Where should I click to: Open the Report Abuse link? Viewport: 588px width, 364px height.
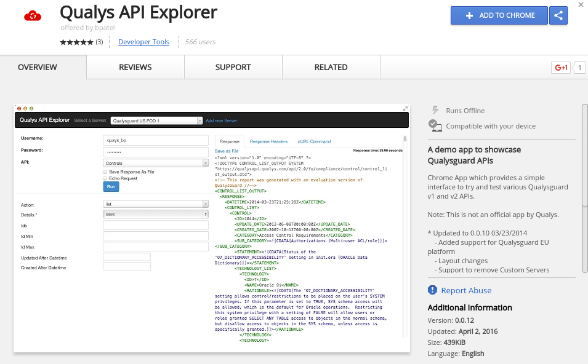point(466,290)
